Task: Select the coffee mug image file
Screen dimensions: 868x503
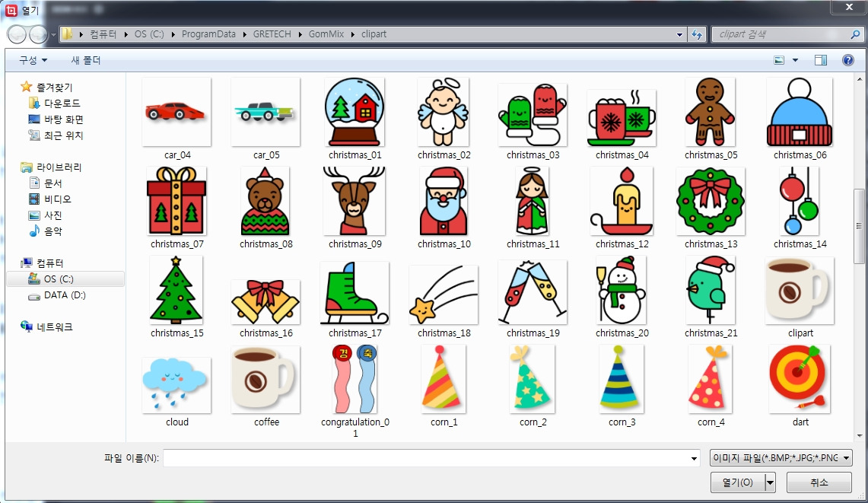Action: point(265,380)
